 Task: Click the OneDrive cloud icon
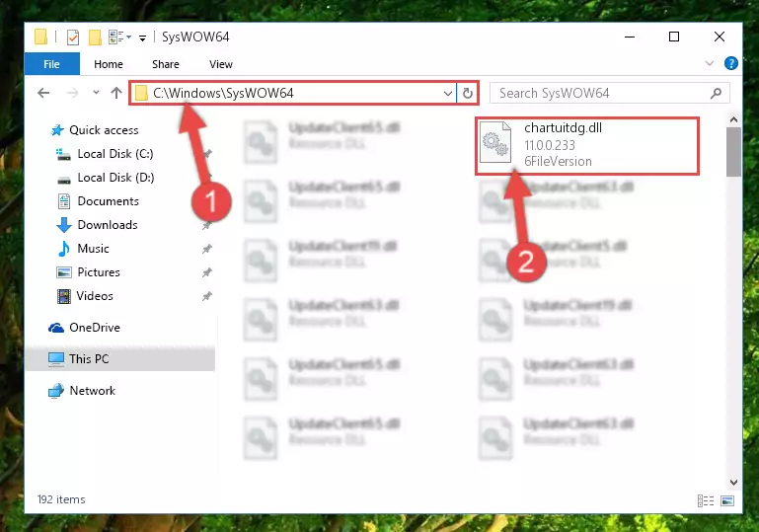[x=56, y=328]
